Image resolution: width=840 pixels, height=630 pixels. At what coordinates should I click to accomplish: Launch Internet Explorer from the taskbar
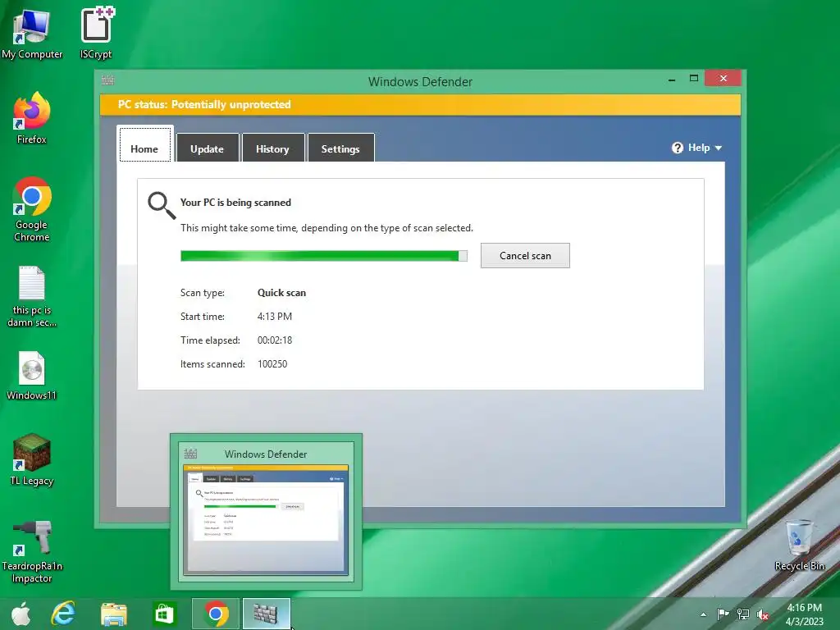coord(63,614)
